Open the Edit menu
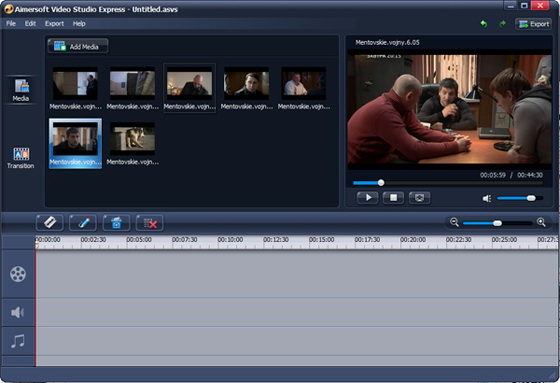560x383 pixels. (30, 24)
